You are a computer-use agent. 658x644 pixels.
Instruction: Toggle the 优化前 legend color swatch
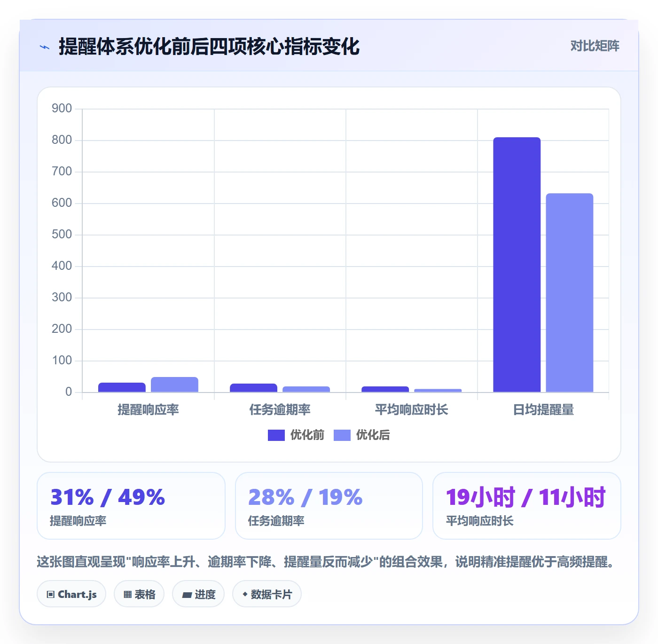(x=276, y=435)
